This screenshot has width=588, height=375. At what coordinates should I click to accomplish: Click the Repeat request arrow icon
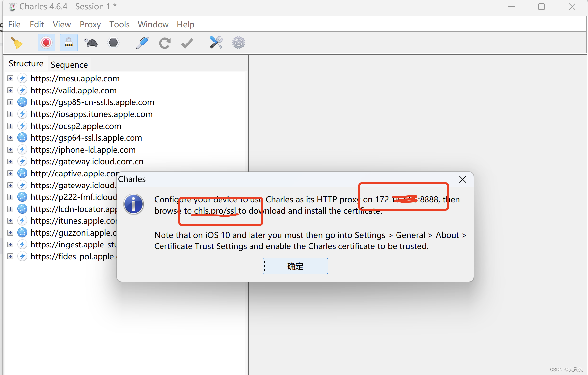pos(165,43)
